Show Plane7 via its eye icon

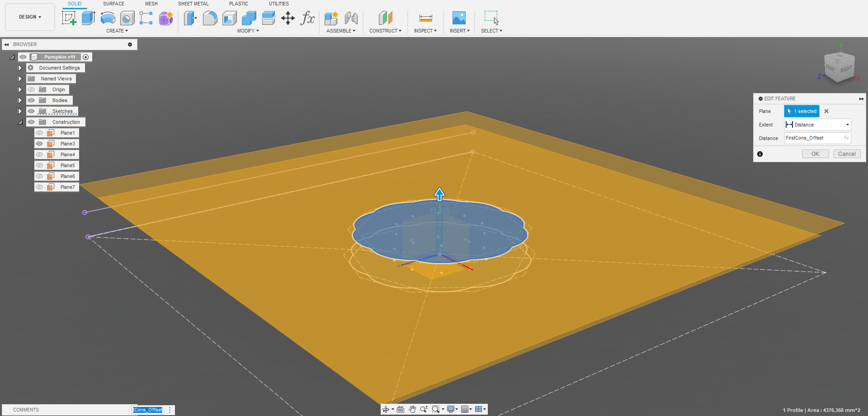click(x=39, y=187)
